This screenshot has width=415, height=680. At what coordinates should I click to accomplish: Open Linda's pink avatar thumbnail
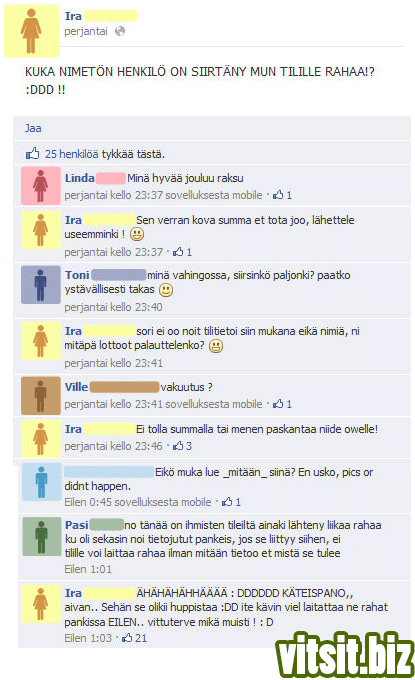(x=41, y=186)
